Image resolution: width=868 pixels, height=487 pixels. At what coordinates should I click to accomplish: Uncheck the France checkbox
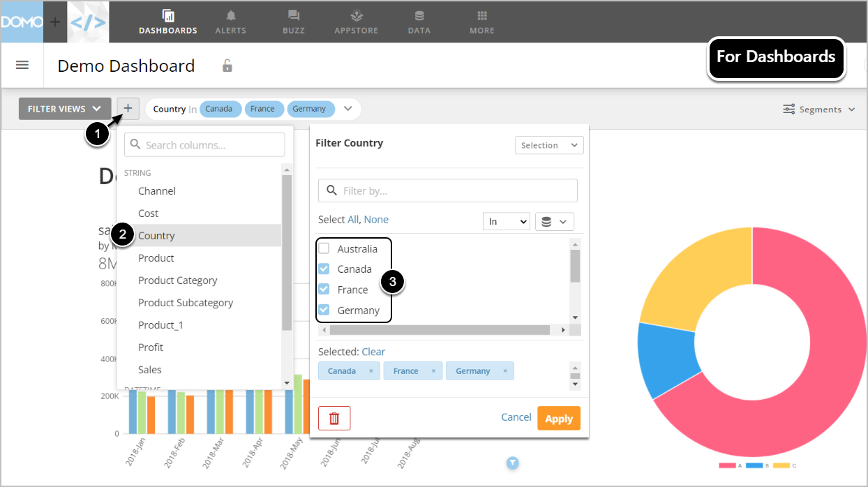tap(324, 289)
